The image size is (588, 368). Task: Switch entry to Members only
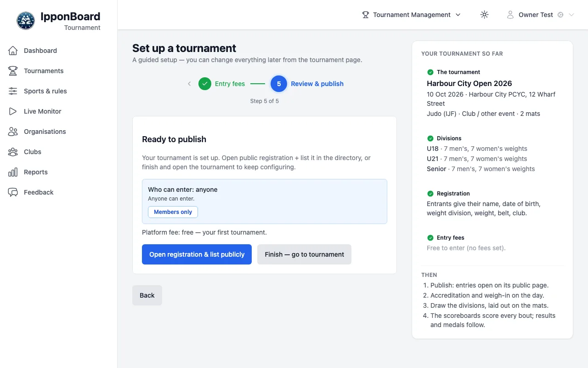click(x=173, y=212)
